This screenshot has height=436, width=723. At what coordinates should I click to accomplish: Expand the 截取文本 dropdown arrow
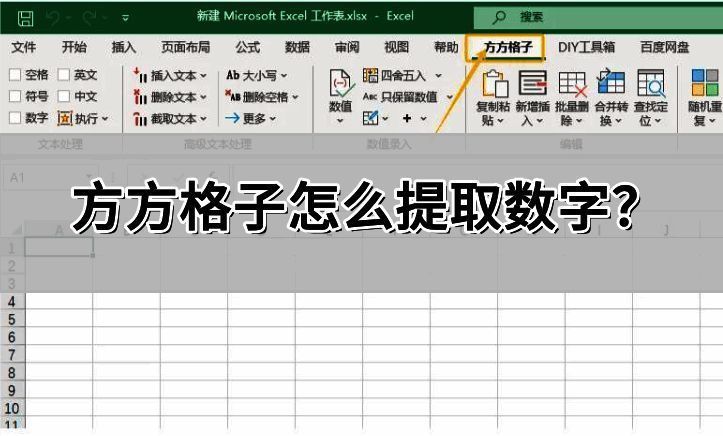203,119
